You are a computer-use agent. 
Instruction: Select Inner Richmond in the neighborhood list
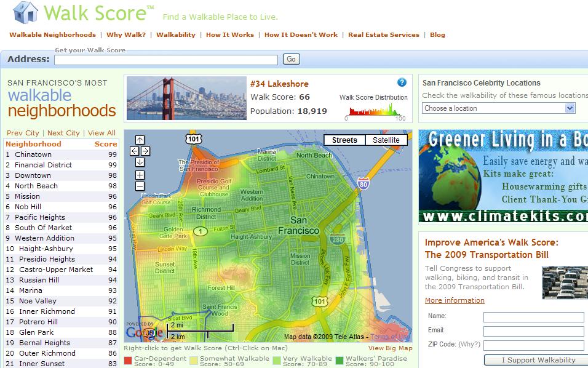[x=61, y=312]
